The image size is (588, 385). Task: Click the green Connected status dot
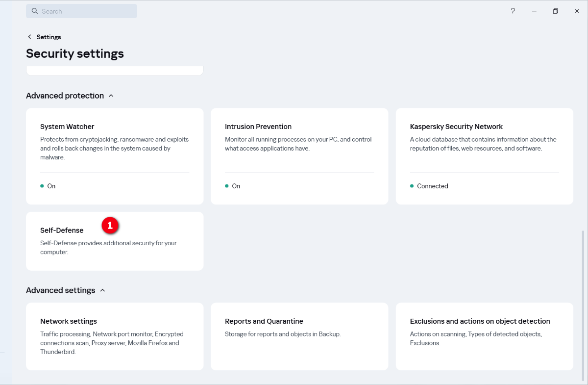(x=412, y=186)
